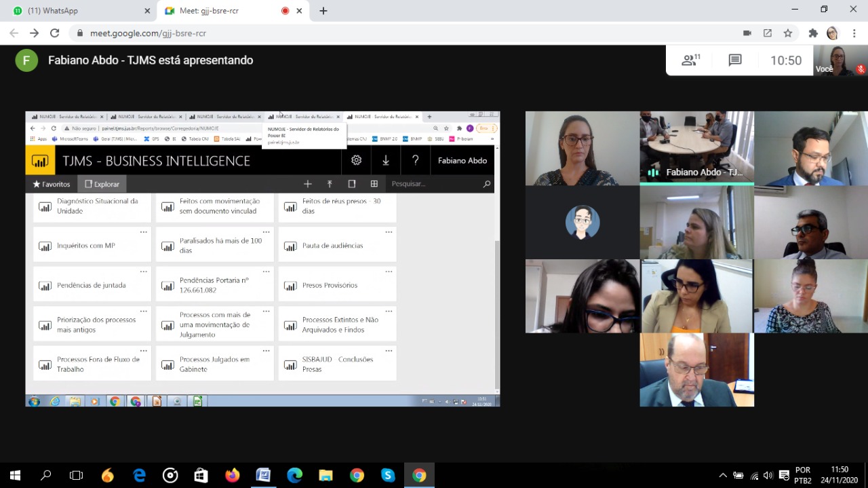Screen dimensions: 868x488
Task: Switch to the WhatsApp tab
Action: point(78,11)
